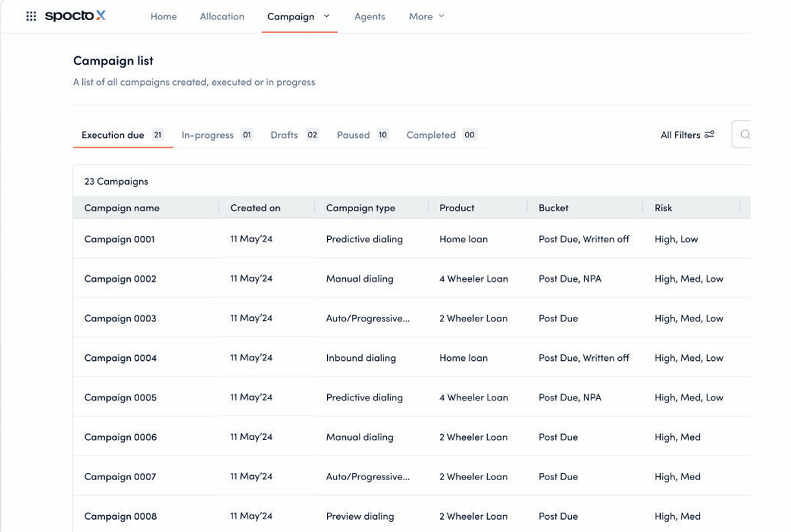This screenshot has width=791, height=532.
Task: Click the spocto X logo
Action: 75,16
